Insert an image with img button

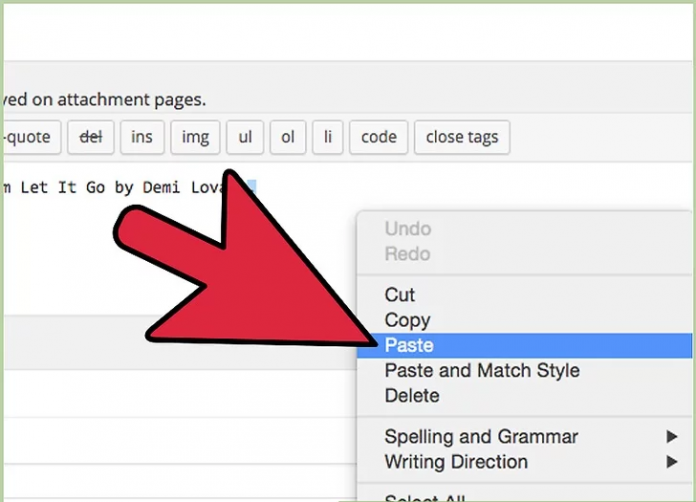(x=194, y=137)
